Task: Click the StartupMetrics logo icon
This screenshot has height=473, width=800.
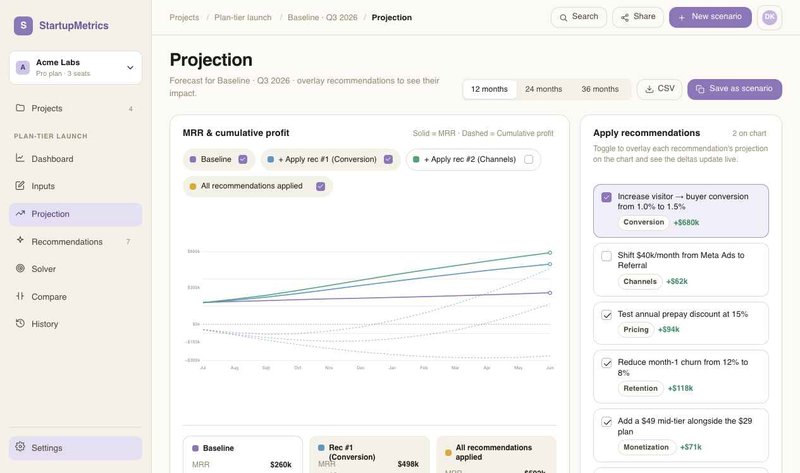Action: point(23,26)
